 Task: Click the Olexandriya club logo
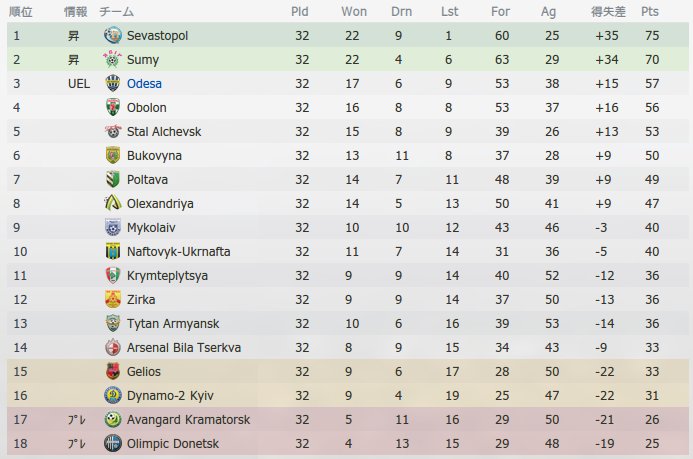(113, 203)
